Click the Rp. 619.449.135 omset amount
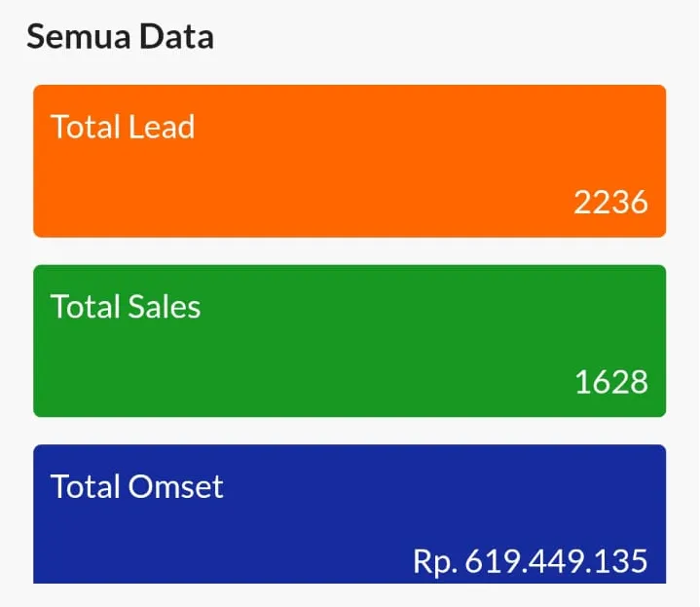The width and height of the screenshot is (700, 607). coord(531,561)
